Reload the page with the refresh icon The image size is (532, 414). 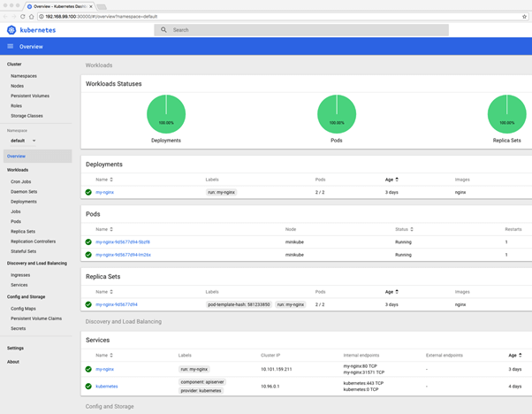(23, 16)
